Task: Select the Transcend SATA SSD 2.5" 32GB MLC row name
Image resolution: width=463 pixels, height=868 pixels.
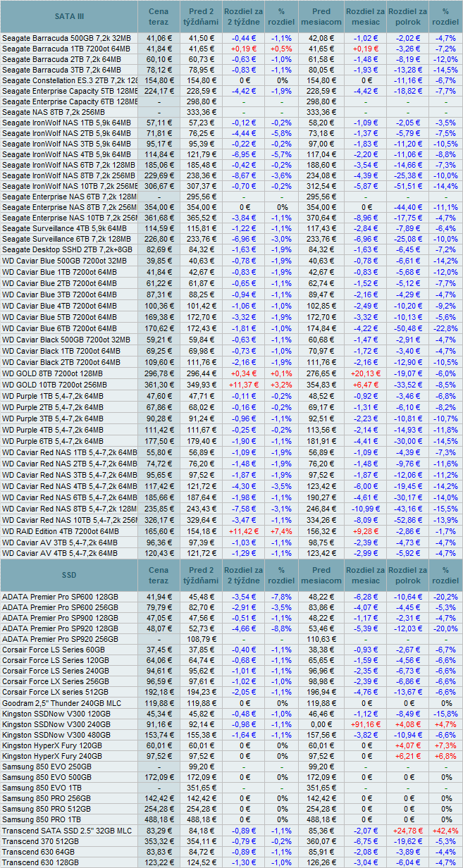Action: click(x=67, y=831)
